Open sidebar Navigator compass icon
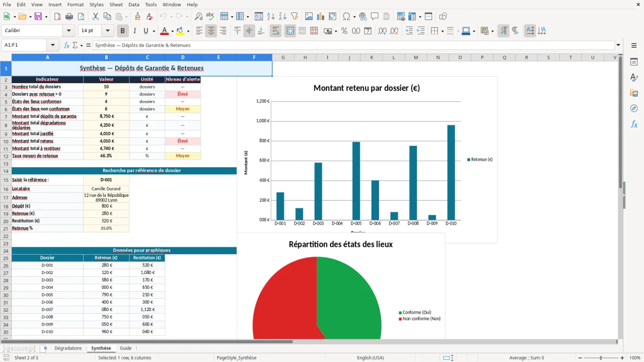 click(x=634, y=108)
